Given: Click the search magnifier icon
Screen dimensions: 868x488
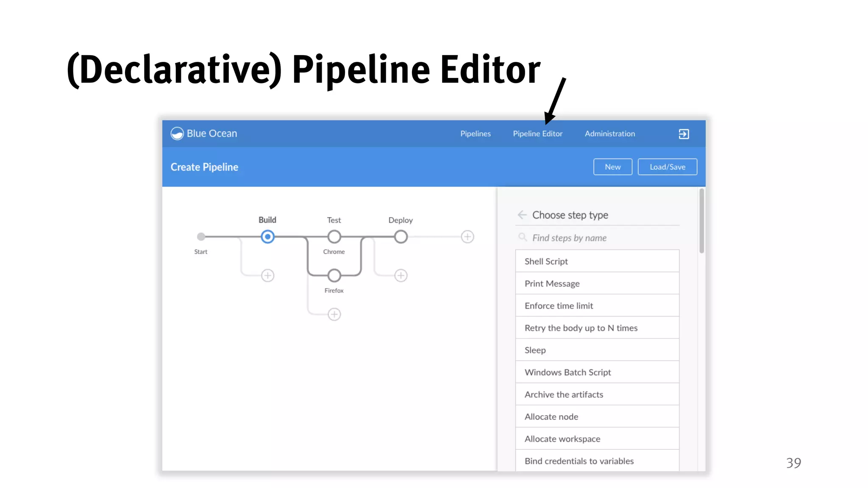Looking at the screenshot, I should point(523,237).
